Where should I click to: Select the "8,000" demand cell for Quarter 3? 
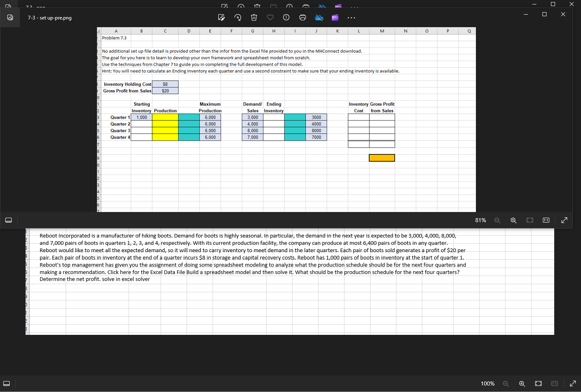coord(253,131)
